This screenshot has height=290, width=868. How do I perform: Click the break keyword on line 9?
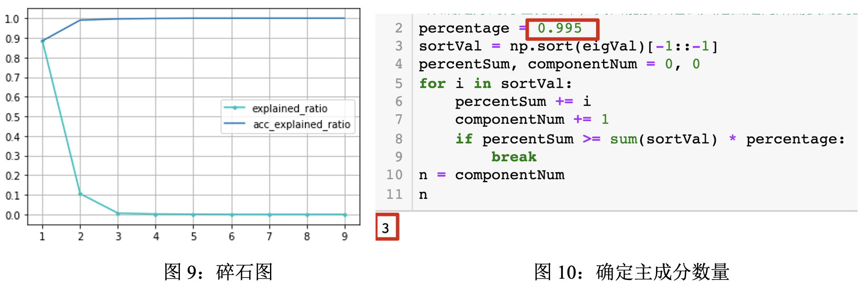coord(514,157)
